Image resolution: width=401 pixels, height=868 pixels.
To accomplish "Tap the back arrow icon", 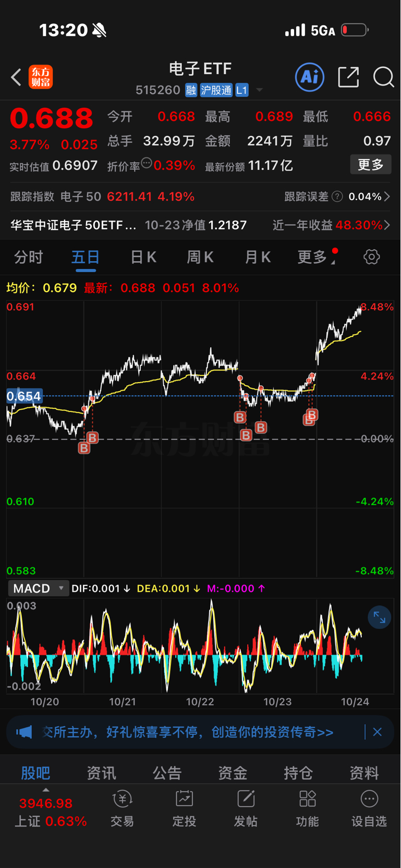I will (16, 78).
